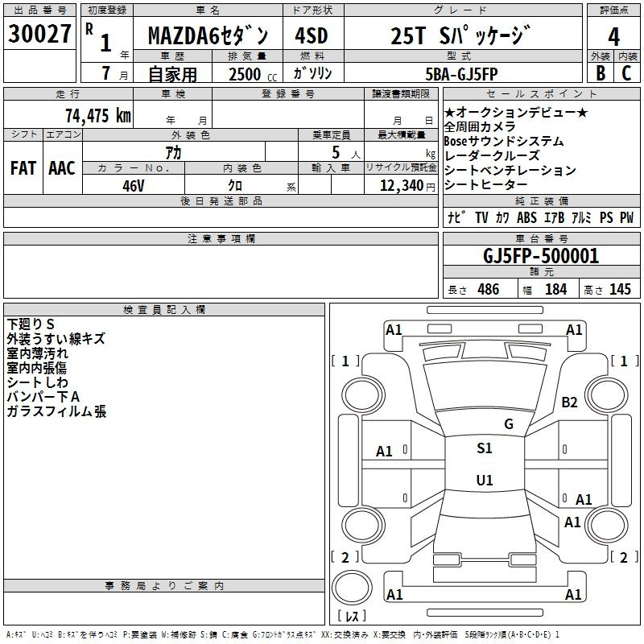
Task: Click TV equipment label
Action: click(481, 217)
